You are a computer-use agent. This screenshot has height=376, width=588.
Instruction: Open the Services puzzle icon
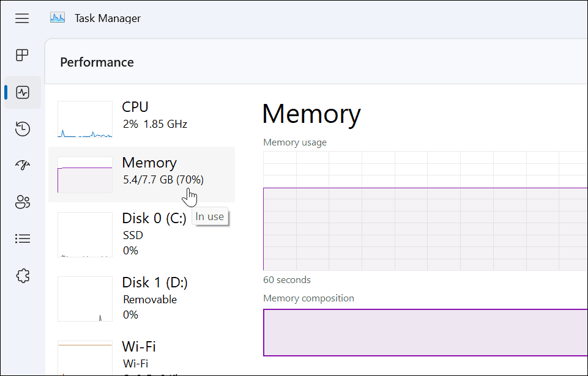pyautogui.click(x=23, y=276)
